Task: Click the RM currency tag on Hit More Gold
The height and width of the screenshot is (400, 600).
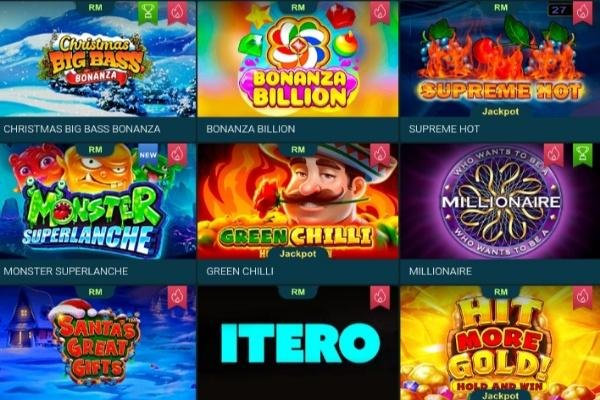Action: [501, 292]
